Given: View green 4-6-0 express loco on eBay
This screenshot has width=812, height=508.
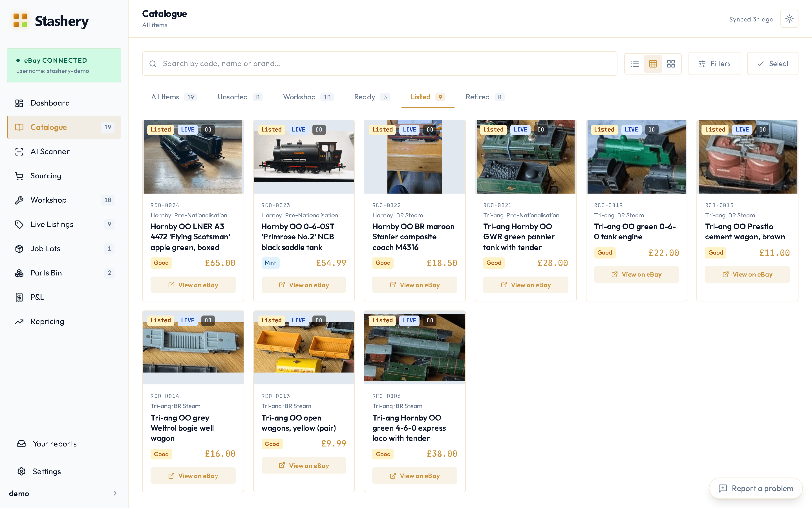Looking at the screenshot, I should [415, 476].
